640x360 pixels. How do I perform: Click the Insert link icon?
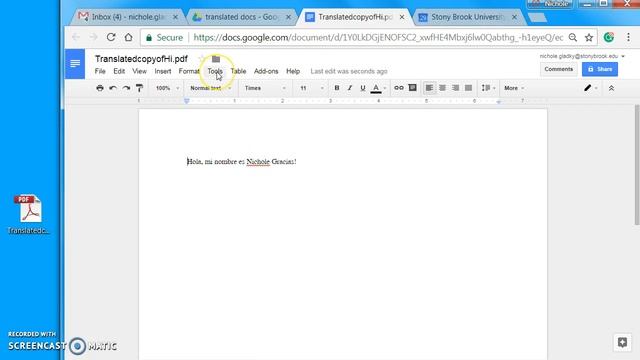coord(399,88)
